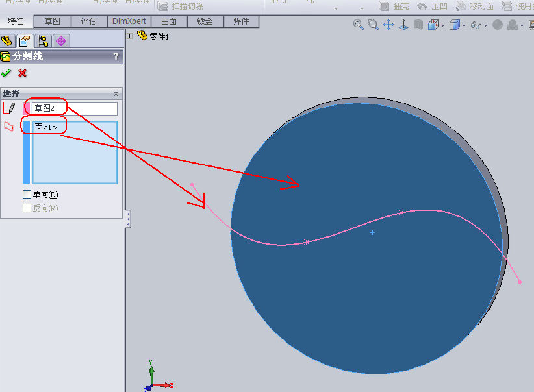Click the Normal To view icon
This screenshot has width=534, height=392.
click(x=403, y=25)
